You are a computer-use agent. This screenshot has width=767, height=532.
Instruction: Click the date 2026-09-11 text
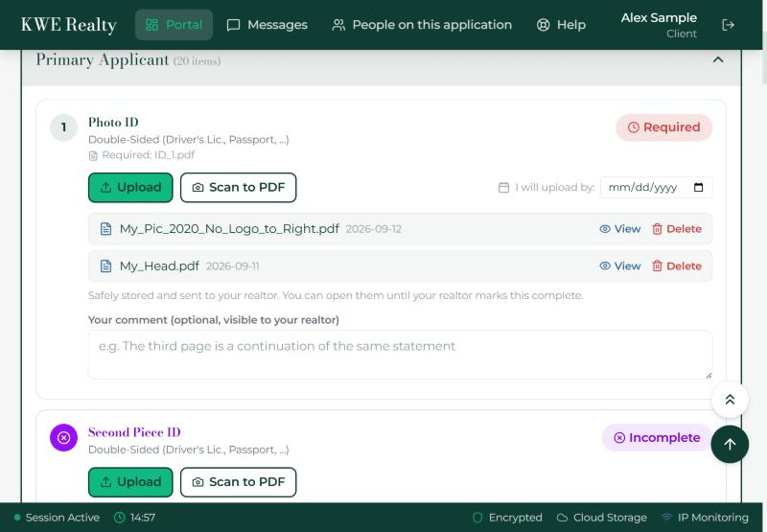coord(233,266)
